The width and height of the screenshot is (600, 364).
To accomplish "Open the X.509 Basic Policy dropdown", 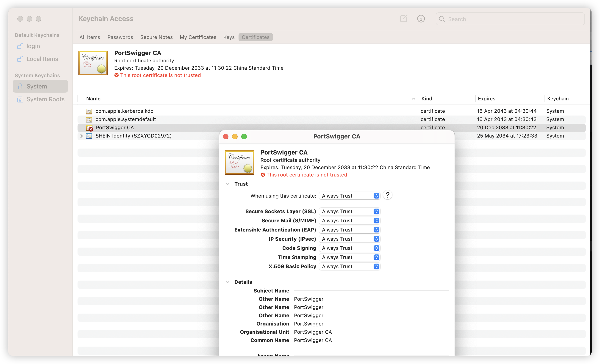I will pos(350,266).
